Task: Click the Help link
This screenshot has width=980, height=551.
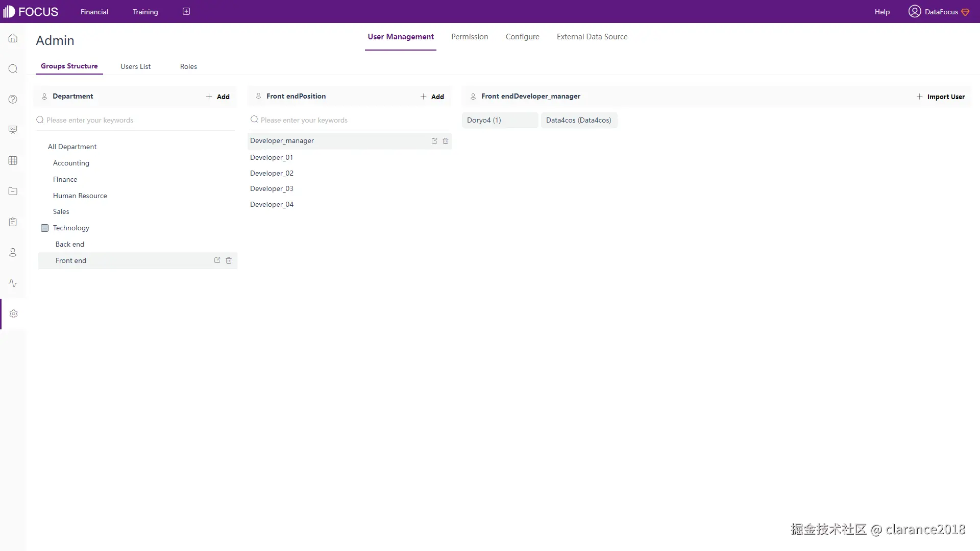Action: pos(882,12)
